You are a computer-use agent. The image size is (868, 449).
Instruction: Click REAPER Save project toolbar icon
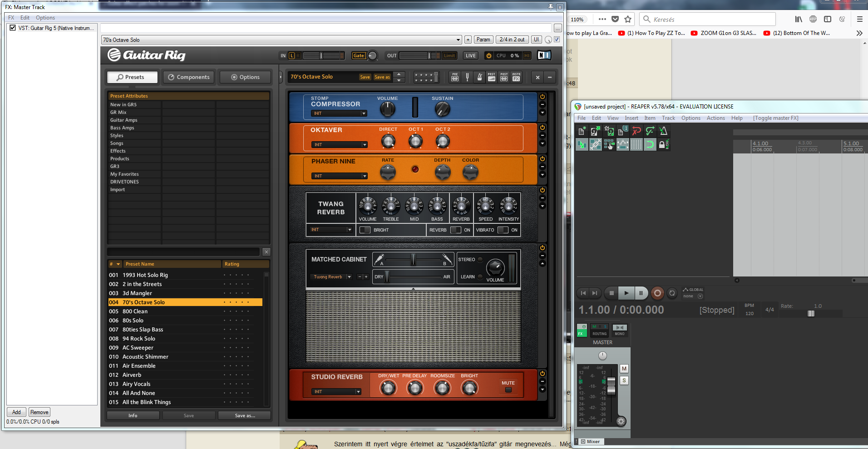[x=609, y=131]
